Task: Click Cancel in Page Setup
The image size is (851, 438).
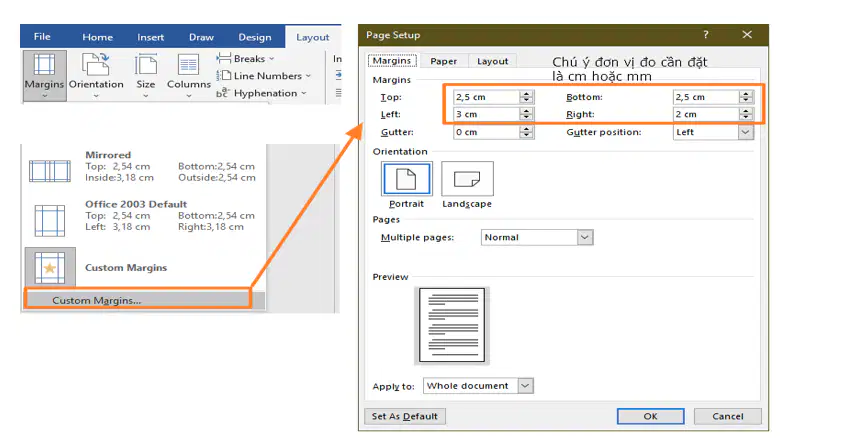Action: pyautogui.click(x=728, y=416)
